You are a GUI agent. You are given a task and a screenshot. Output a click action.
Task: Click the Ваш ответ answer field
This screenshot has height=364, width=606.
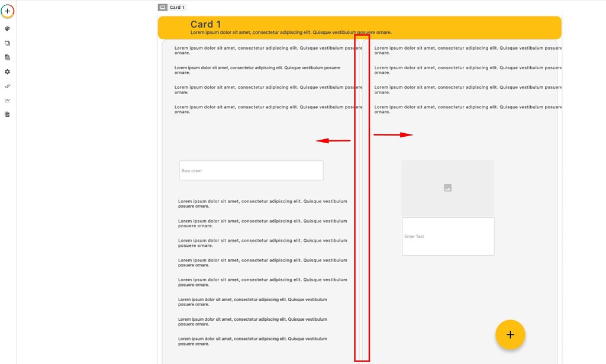click(x=250, y=170)
